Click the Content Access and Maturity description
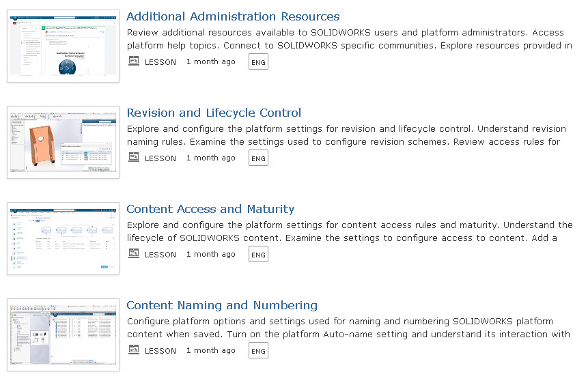Screen dimensions: 588x383 tap(349, 231)
